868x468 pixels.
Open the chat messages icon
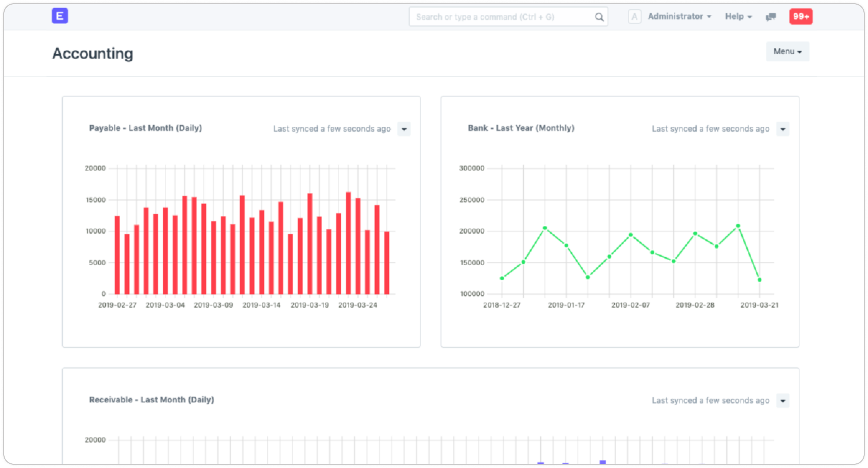tap(770, 17)
